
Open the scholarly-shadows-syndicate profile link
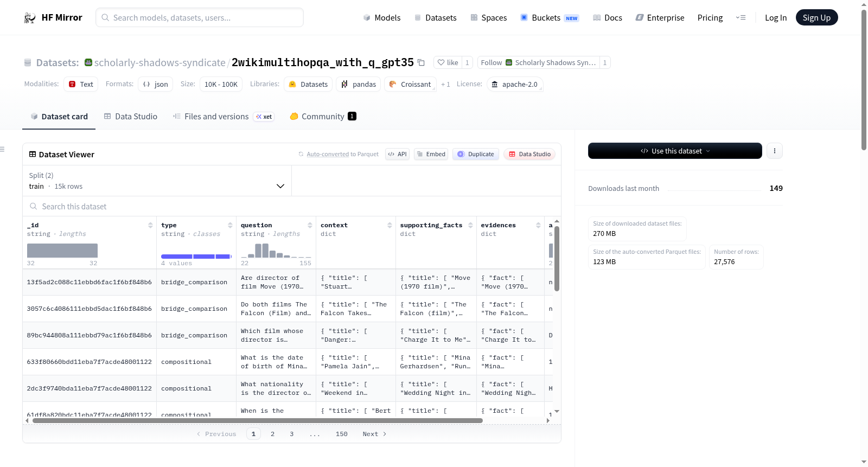(x=160, y=62)
